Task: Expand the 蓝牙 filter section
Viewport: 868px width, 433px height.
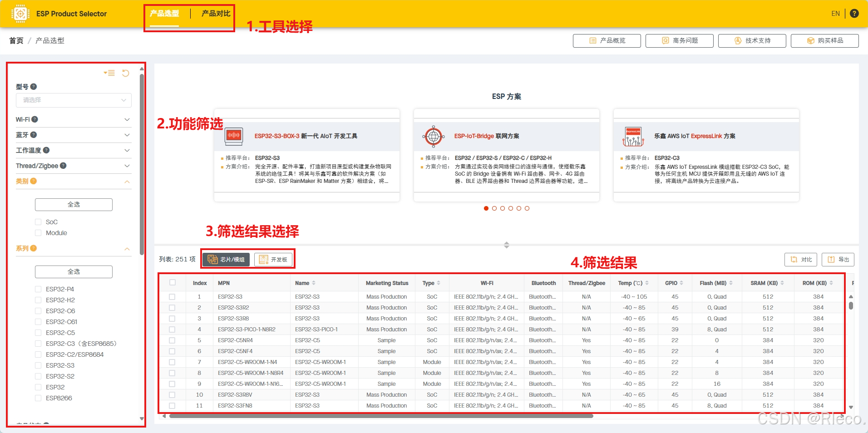Action: 127,135
